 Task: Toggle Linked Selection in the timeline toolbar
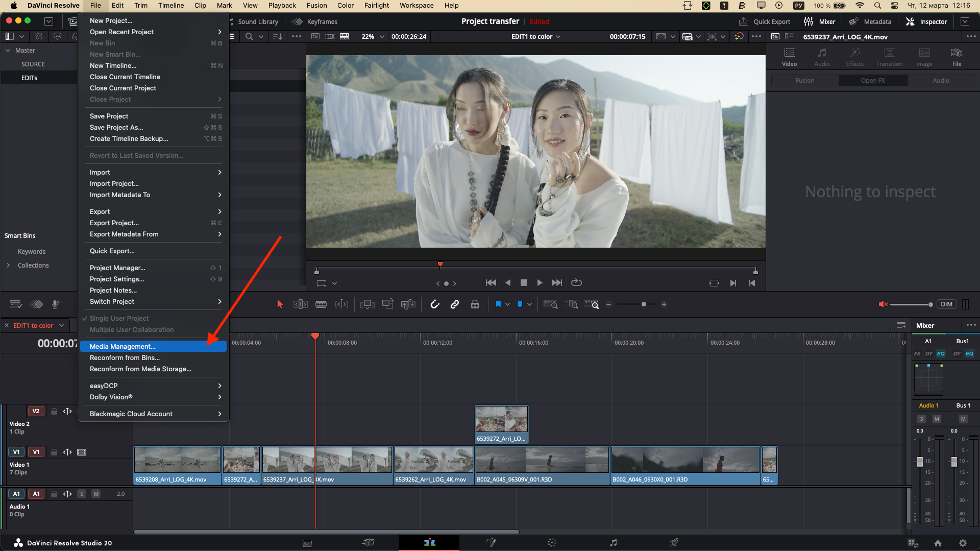455,304
